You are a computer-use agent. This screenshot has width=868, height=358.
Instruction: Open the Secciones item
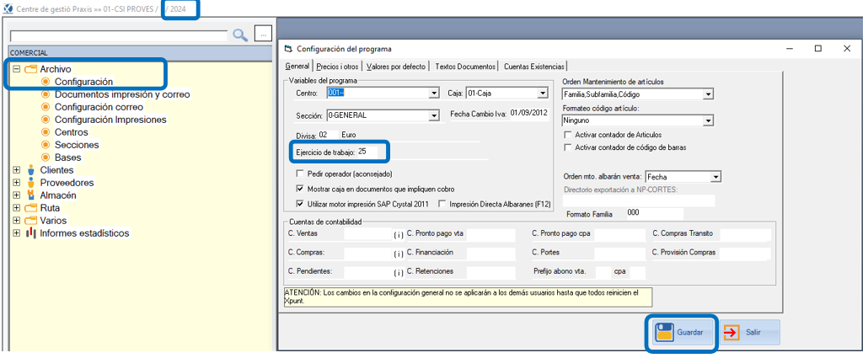pos(77,145)
